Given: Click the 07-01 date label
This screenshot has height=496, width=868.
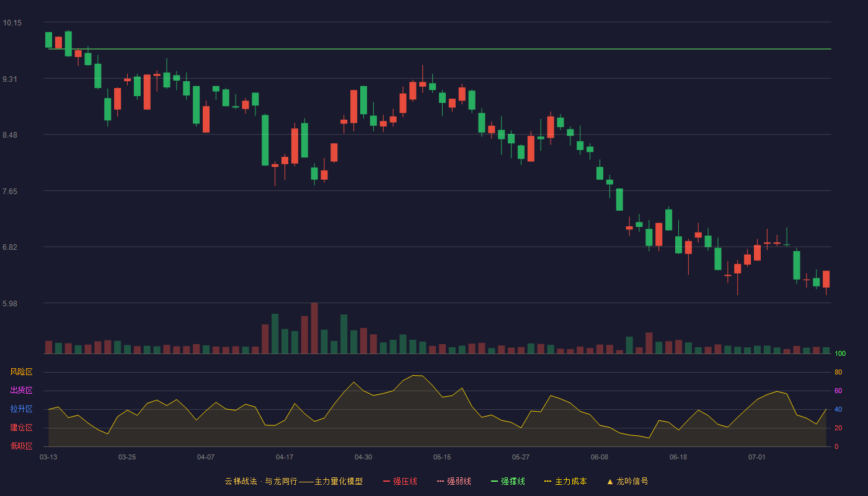Looking at the screenshot, I should (757, 457).
